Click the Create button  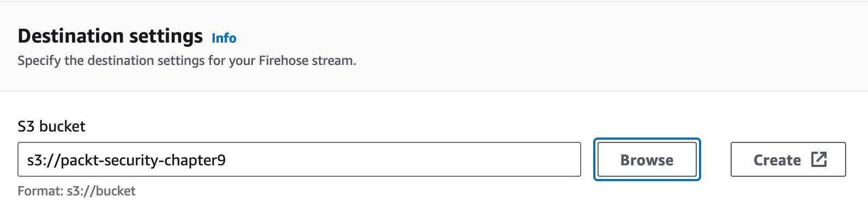point(788,159)
